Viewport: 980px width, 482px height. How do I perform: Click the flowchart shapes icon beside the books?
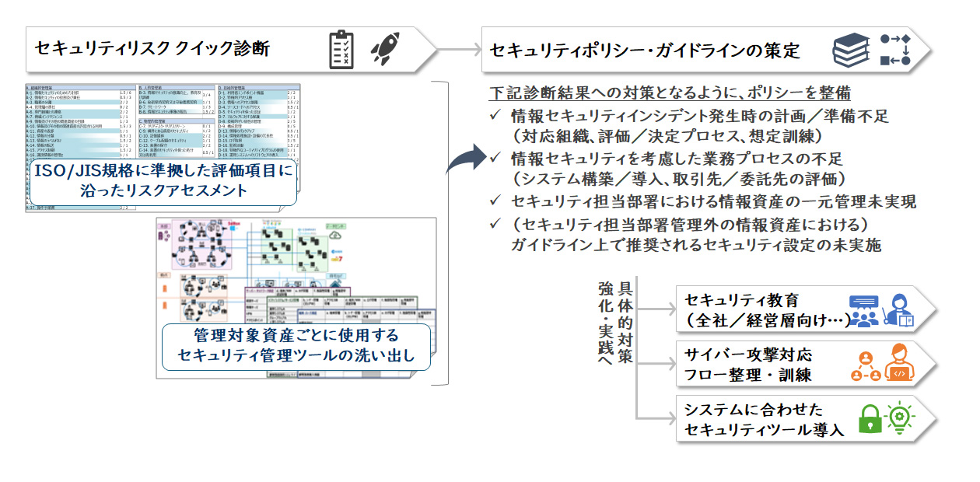[894, 50]
